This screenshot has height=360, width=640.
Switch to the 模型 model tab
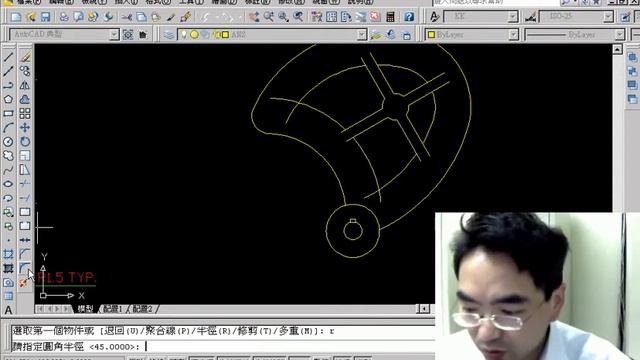pyautogui.click(x=85, y=309)
